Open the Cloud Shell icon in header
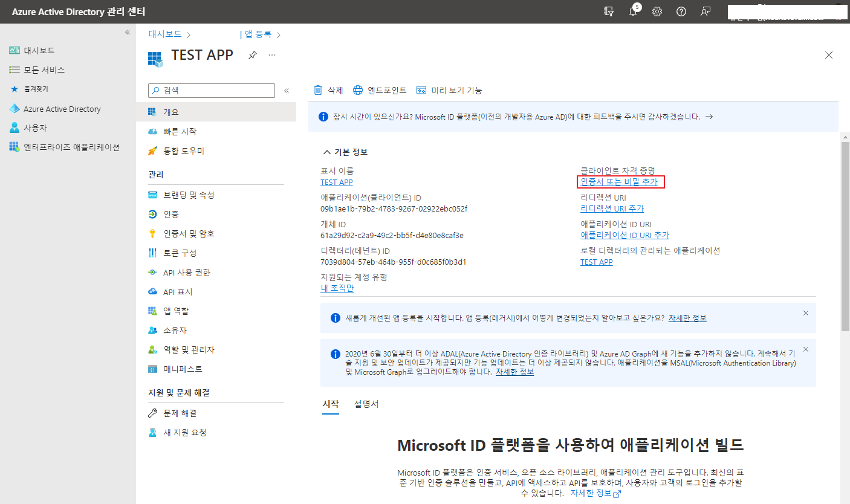The height and width of the screenshot is (504, 850). [x=609, y=11]
